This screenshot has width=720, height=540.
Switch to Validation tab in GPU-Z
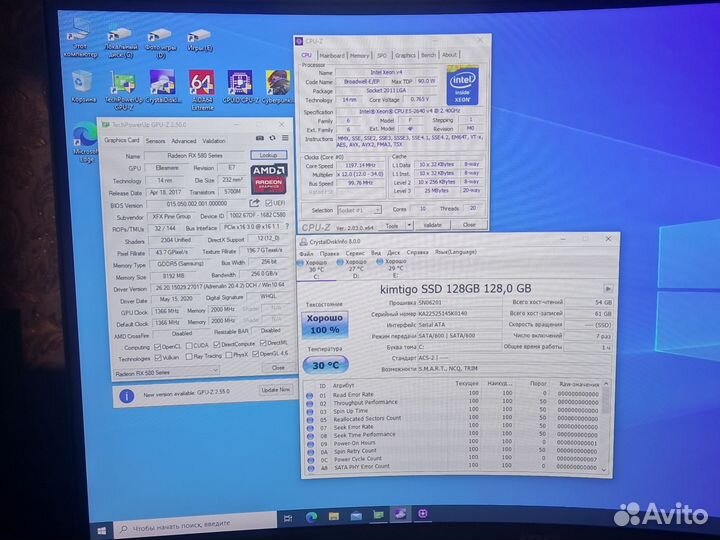[214, 141]
